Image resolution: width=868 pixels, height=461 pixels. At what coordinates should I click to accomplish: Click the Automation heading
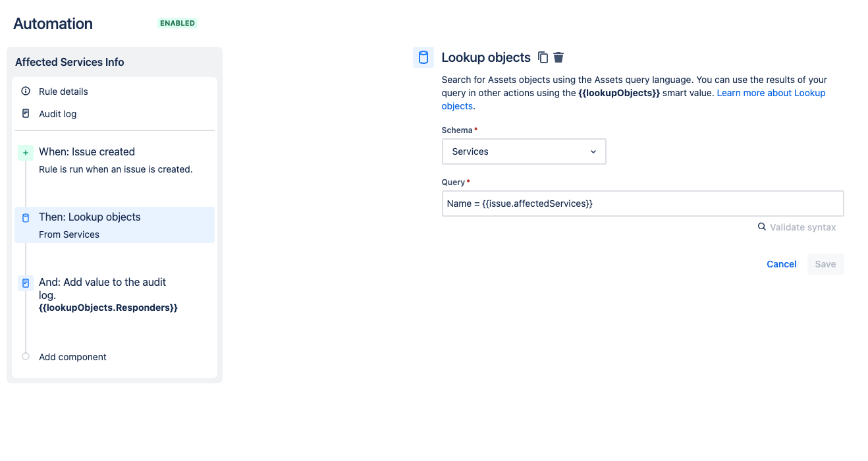click(x=53, y=24)
